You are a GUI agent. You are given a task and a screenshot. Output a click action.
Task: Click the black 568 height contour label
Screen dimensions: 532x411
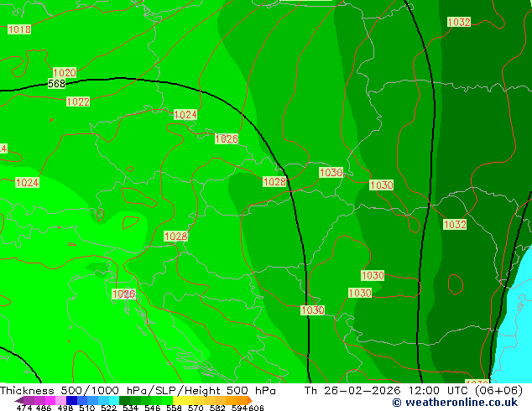[56, 83]
